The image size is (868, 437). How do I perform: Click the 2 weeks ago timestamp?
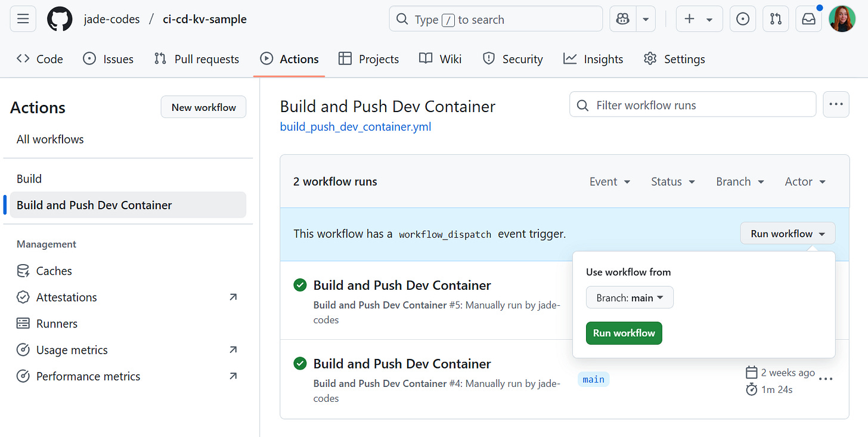click(x=788, y=373)
